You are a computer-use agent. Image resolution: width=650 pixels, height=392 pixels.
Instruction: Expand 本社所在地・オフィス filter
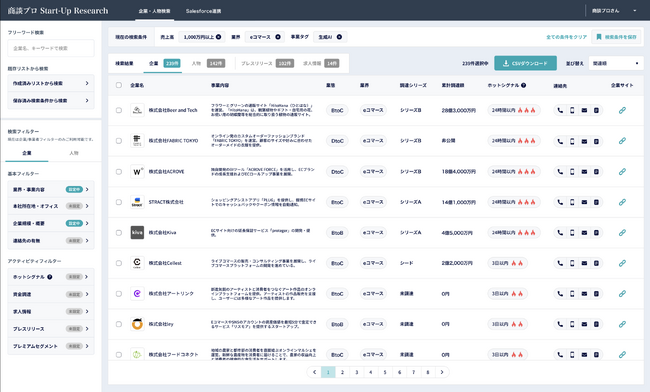51,206
